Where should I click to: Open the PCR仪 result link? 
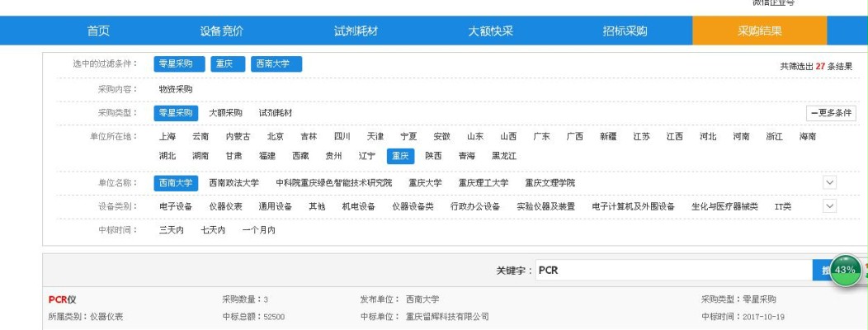62,299
